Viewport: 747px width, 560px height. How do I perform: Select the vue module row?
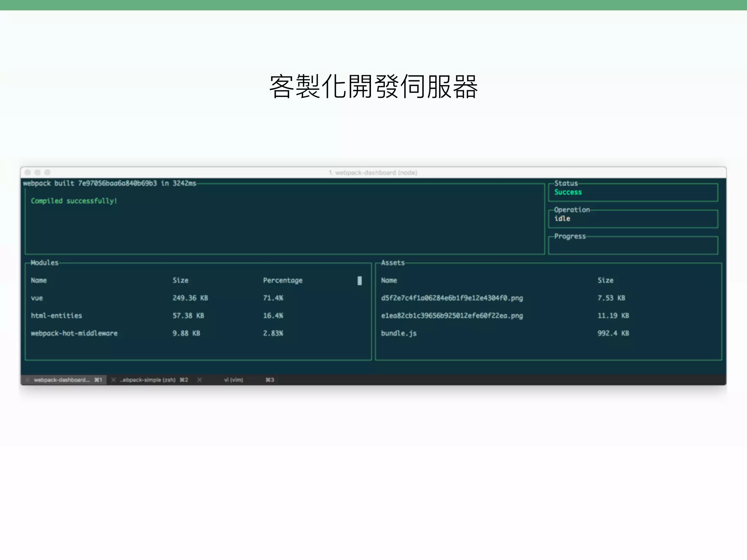coord(37,298)
